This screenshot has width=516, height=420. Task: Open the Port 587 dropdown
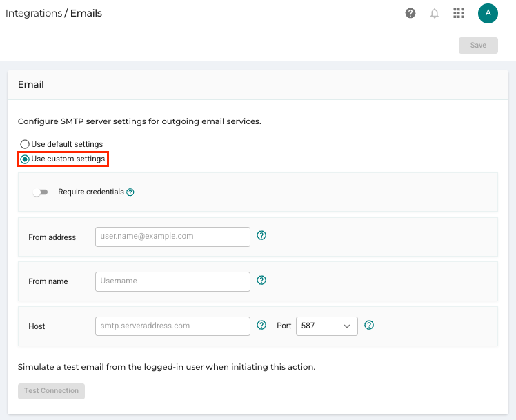[x=326, y=326]
